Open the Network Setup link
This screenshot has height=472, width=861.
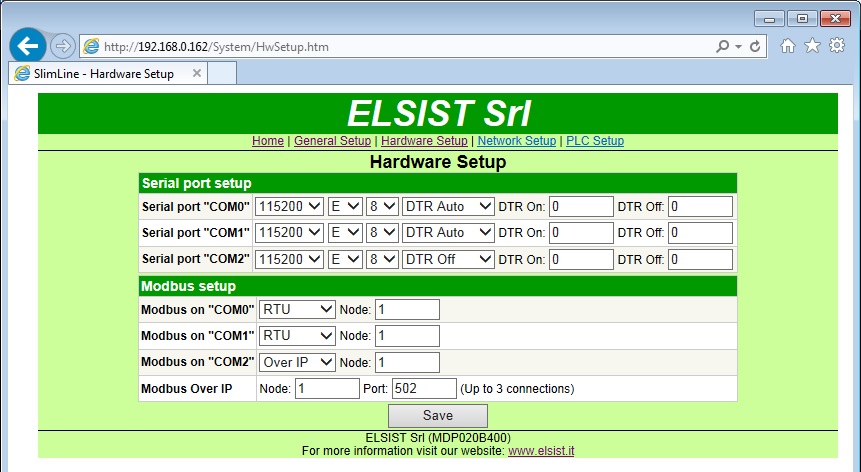click(x=517, y=141)
